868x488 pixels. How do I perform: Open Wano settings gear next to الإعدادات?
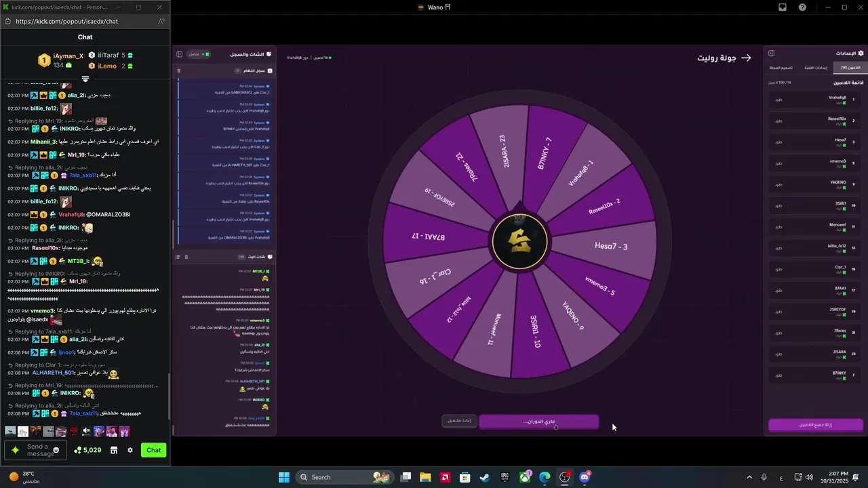click(861, 53)
